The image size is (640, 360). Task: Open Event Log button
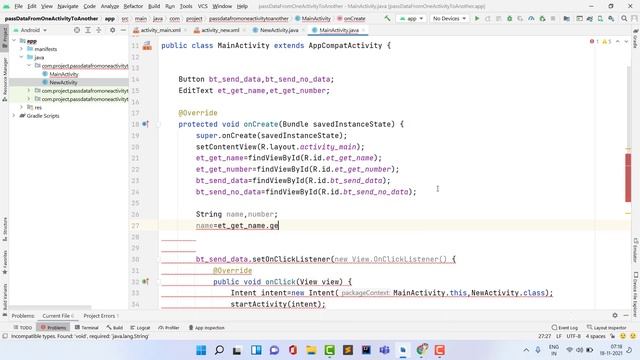[565, 327]
